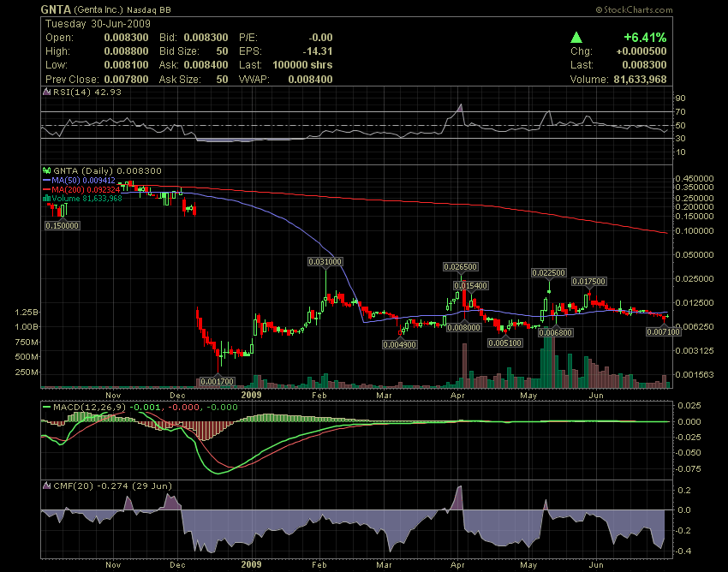728x572 pixels.
Task: Click the header Volume value 81,633,968
Action: pyautogui.click(x=640, y=80)
